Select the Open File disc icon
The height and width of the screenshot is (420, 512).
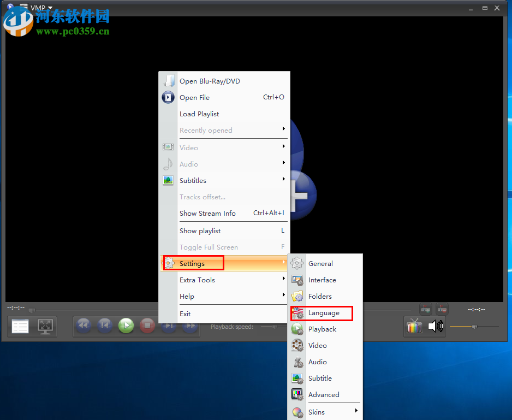pyautogui.click(x=168, y=97)
